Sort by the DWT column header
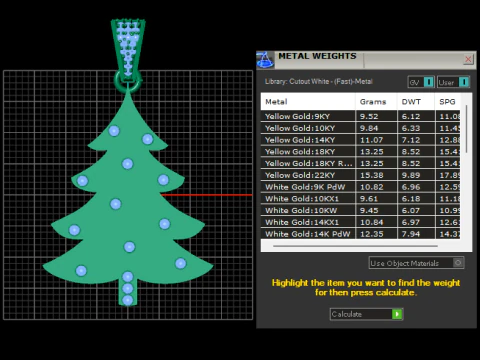 416,102
